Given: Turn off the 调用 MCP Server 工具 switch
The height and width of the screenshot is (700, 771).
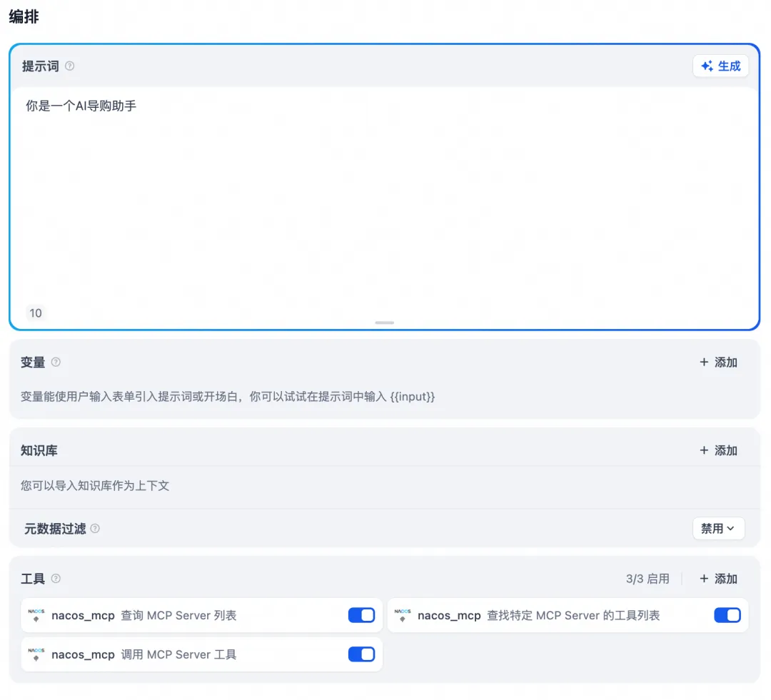Looking at the screenshot, I should 362,654.
